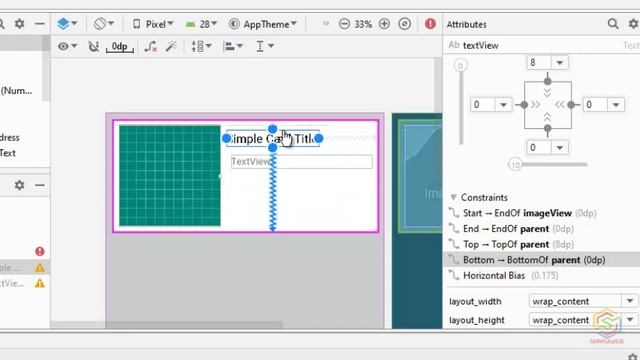
Task: Set default margins 0dp button
Action: pyautogui.click(x=120, y=47)
